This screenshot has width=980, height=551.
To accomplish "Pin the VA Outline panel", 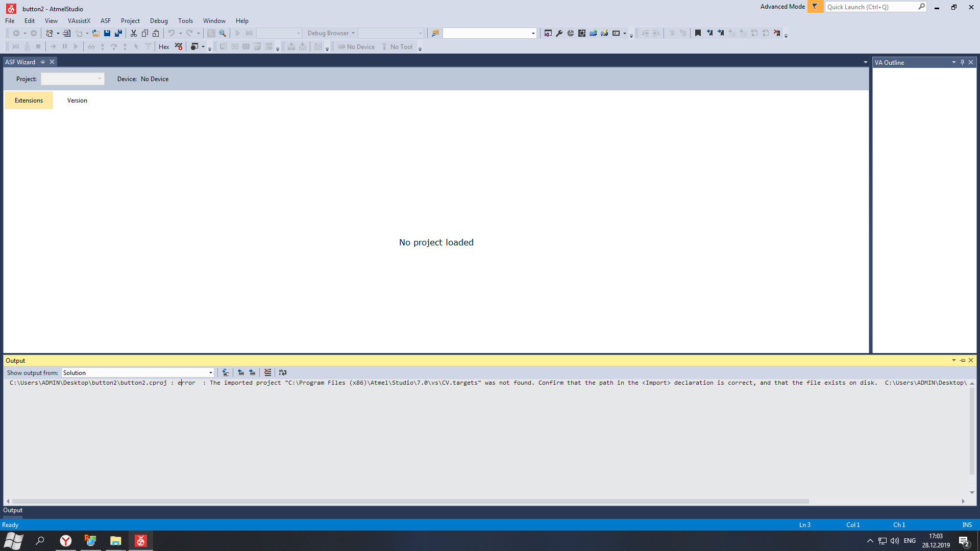I will click(x=962, y=62).
